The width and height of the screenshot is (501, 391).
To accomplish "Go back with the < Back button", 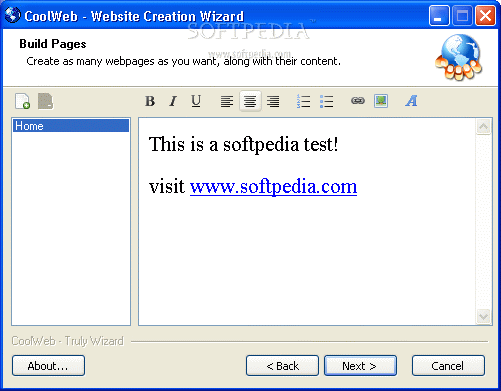I will pos(282,366).
